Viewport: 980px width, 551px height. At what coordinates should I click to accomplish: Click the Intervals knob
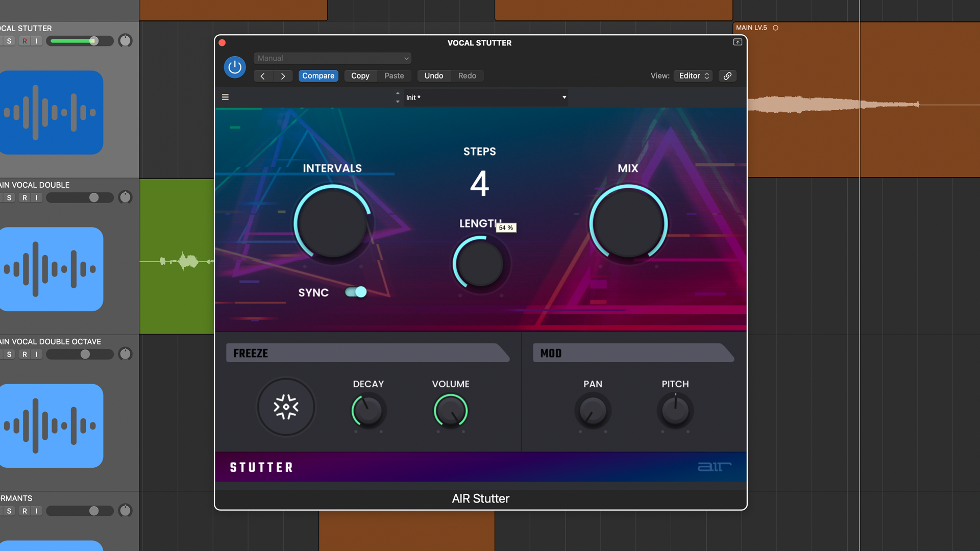coord(333,223)
